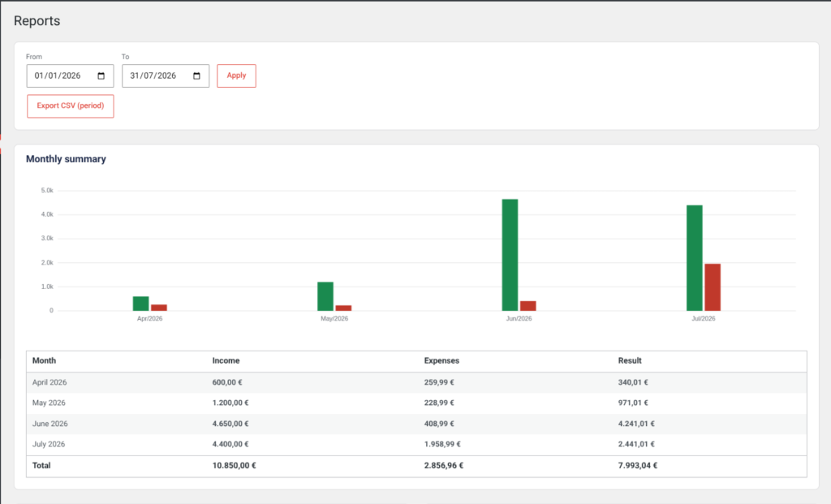Select the July 2026 row label
The image size is (831, 504).
point(48,444)
